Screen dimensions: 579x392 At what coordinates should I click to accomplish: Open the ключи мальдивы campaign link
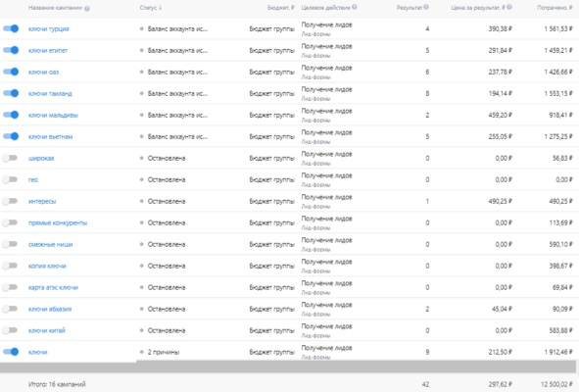53,115
